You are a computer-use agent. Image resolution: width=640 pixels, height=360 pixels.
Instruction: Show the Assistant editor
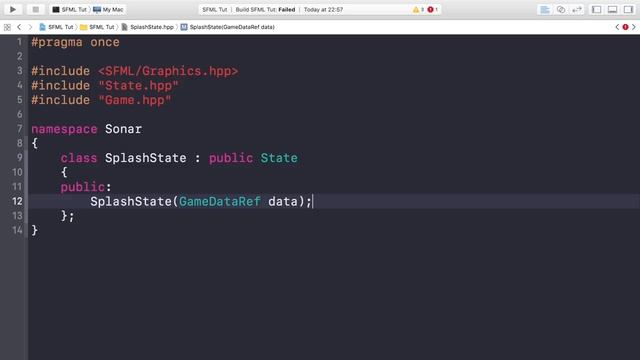pos(561,9)
